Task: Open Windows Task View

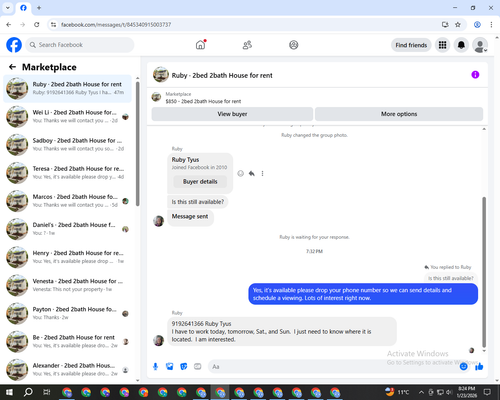Action: tap(47, 392)
